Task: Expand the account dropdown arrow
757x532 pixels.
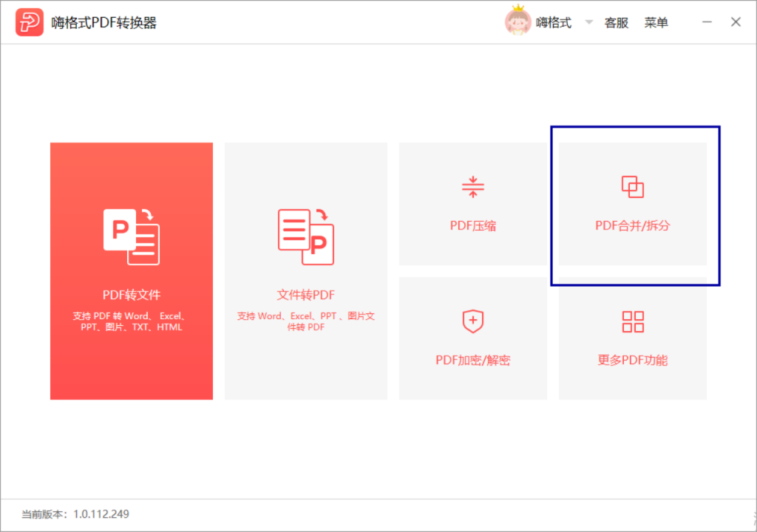Action: pos(588,22)
